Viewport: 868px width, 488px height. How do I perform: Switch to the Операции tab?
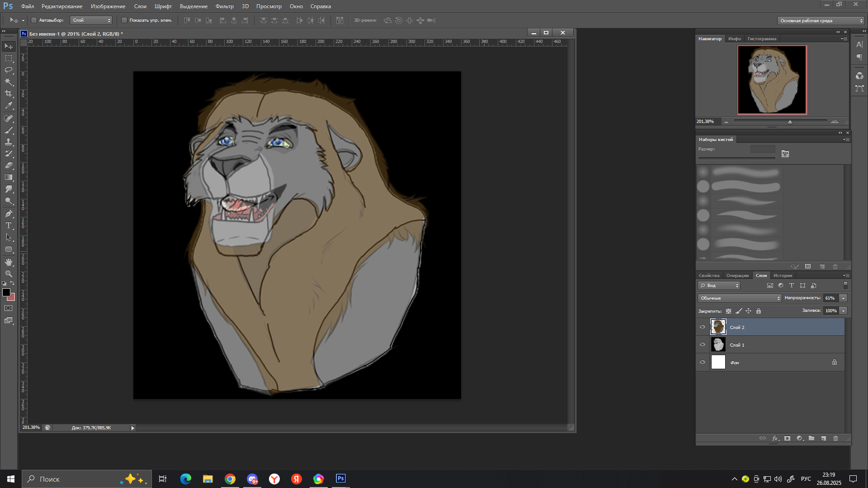pos(737,276)
